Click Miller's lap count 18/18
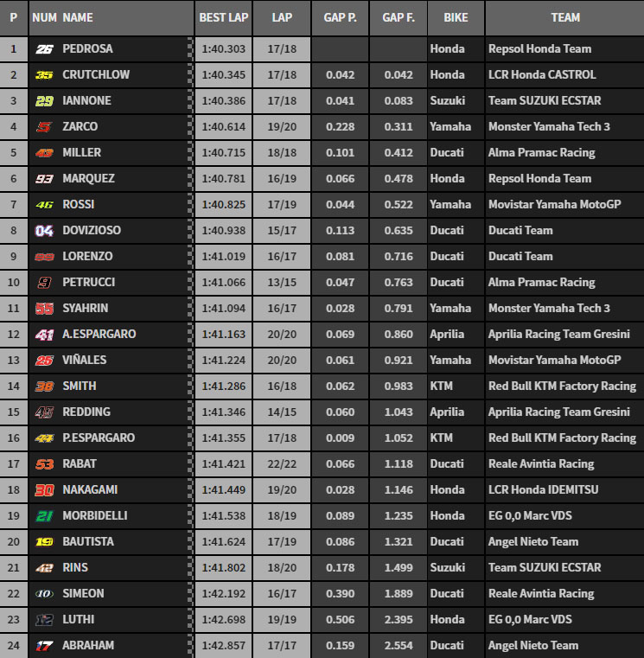This screenshot has width=644, height=658. pyautogui.click(x=282, y=153)
